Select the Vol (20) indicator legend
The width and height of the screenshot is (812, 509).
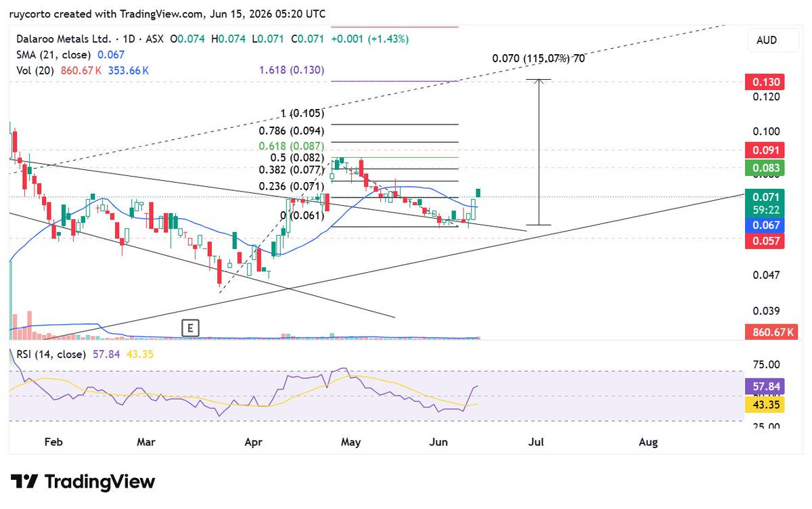pos(34,70)
